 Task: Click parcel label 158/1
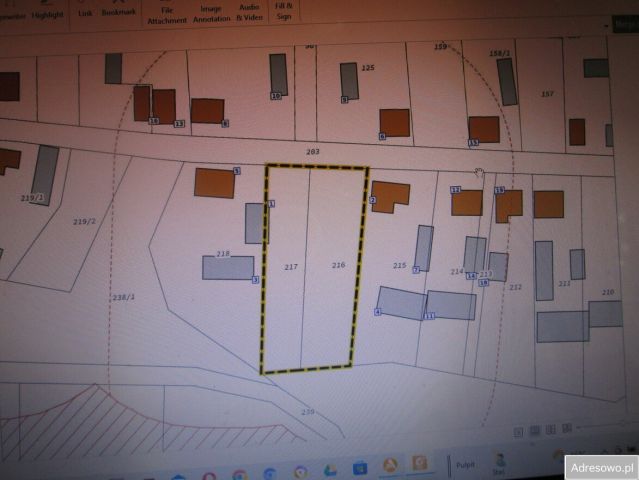tap(499, 53)
